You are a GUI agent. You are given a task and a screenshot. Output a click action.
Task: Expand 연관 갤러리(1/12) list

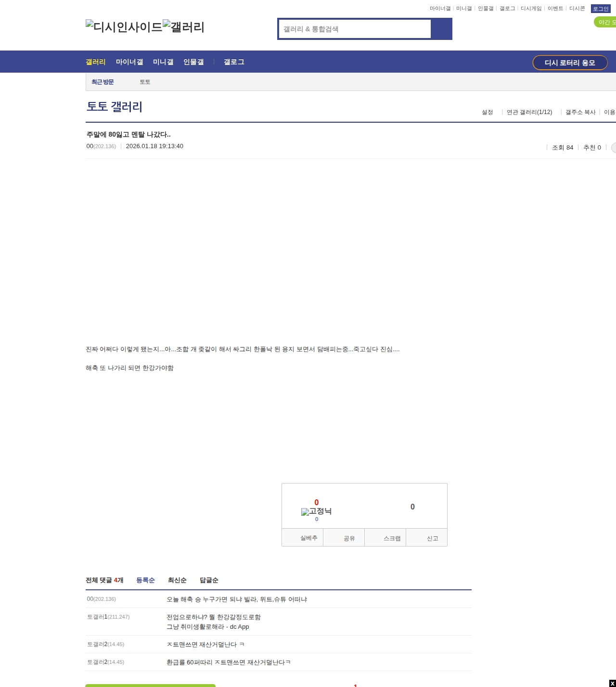529,112
